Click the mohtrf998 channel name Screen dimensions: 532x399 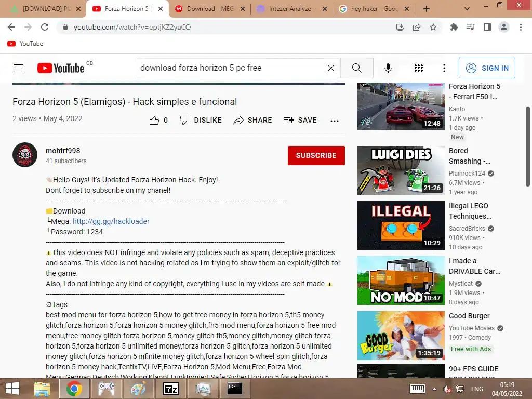[x=63, y=151]
